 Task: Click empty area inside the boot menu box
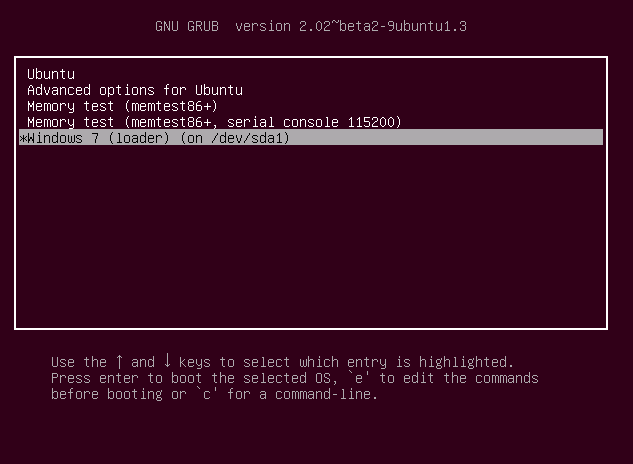click(310, 240)
